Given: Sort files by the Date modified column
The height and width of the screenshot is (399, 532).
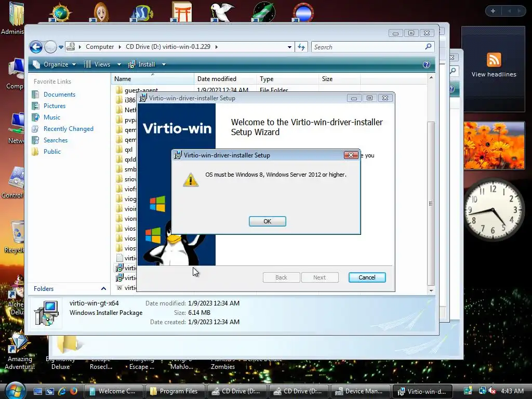Looking at the screenshot, I should click(x=225, y=79).
